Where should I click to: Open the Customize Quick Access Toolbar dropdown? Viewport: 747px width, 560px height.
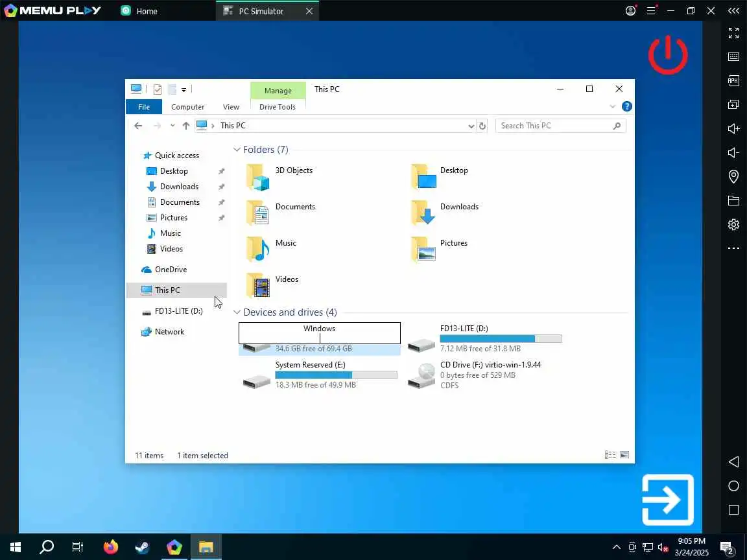[x=184, y=89]
